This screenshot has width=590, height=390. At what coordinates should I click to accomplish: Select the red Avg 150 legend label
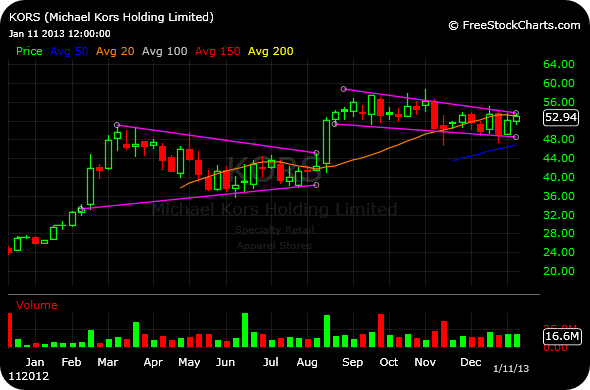click(x=217, y=51)
